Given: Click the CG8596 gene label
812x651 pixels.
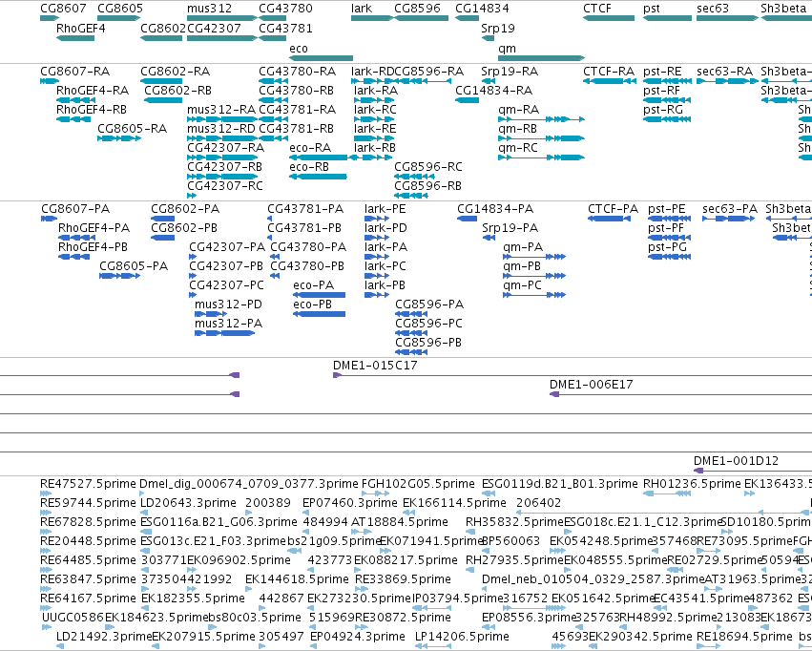Looking at the screenshot, I should coord(417,9).
